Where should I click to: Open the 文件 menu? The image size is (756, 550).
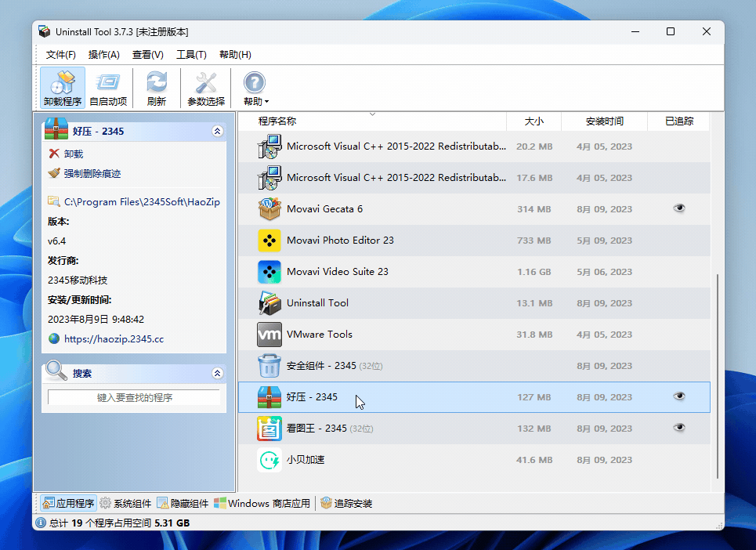(x=60, y=54)
